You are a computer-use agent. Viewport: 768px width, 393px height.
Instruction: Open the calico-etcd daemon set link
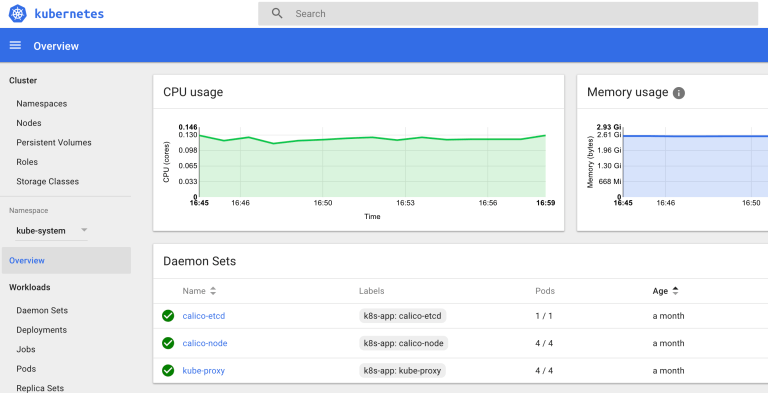pyautogui.click(x=204, y=316)
